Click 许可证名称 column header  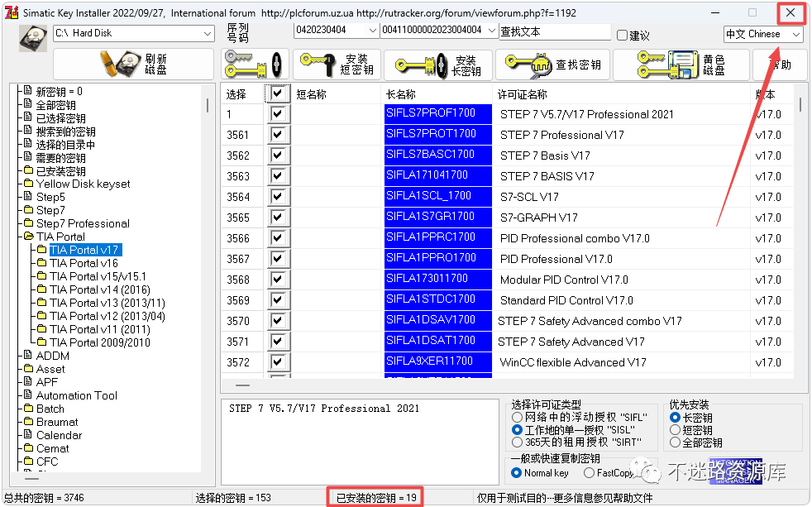click(621, 94)
